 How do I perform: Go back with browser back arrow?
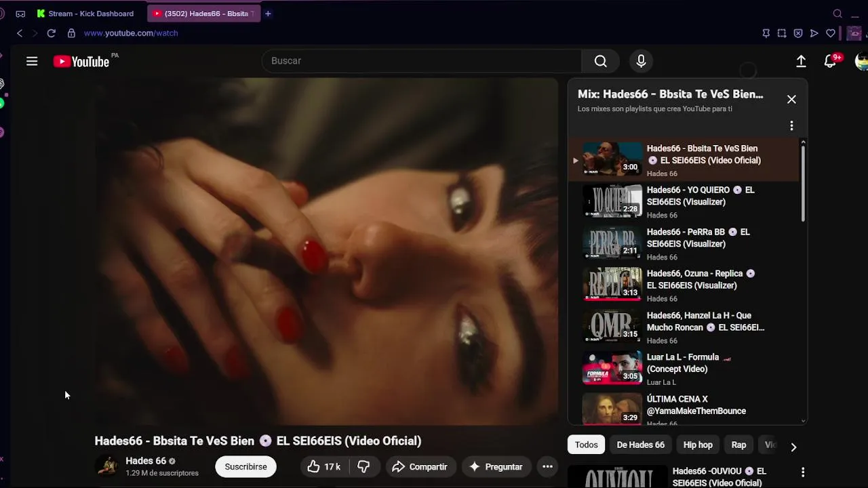tap(20, 33)
